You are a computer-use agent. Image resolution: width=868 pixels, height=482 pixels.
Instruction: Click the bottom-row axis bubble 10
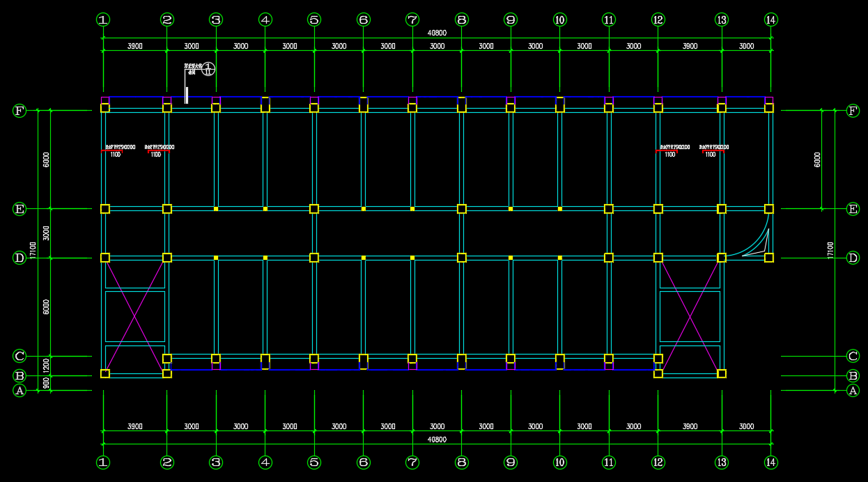(560, 462)
